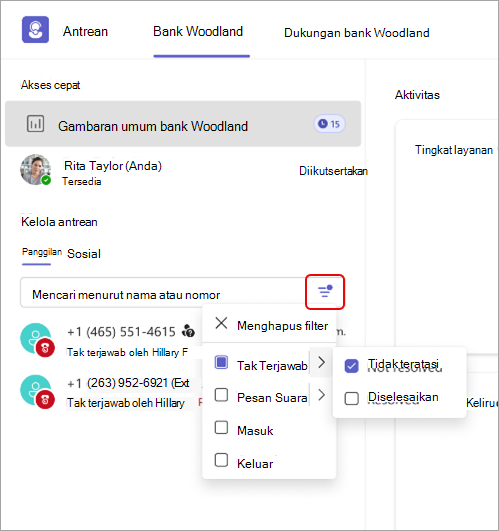Screen dimensions: 499x531
Task: Expand the Tak Terjawab submenu chevron
Action: [x=321, y=362]
